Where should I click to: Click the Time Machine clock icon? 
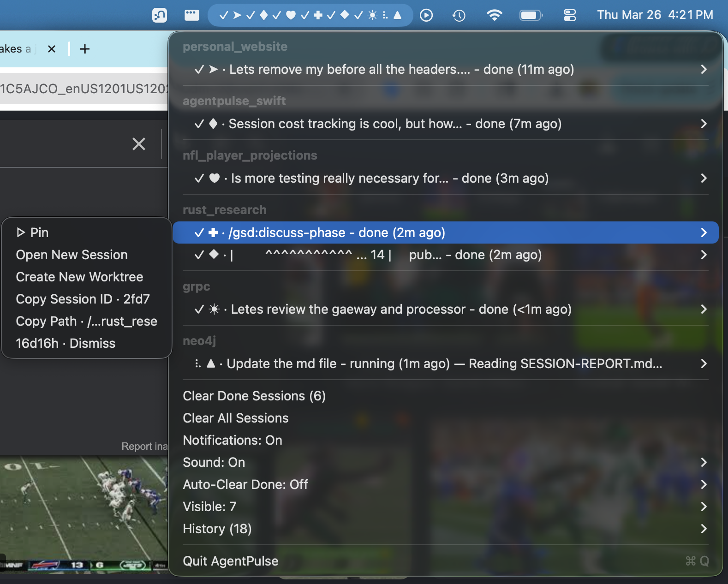pyautogui.click(x=459, y=16)
